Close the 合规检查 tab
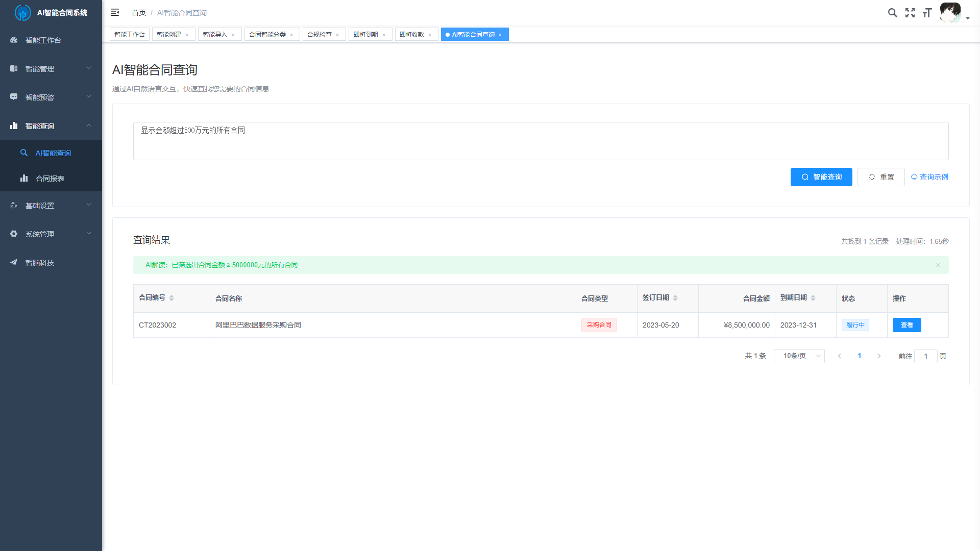The image size is (980, 551). (337, 35)
